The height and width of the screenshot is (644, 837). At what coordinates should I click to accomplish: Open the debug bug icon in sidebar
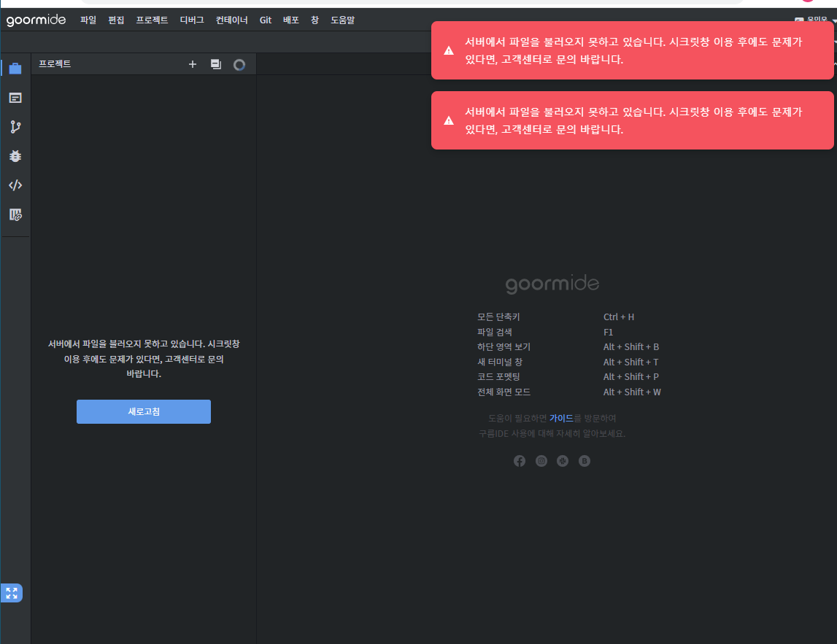tap(15, 156)
